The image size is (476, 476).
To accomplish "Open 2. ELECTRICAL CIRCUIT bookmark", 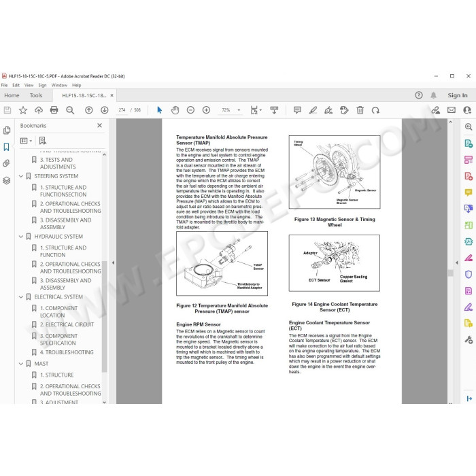I will (67, 324).
